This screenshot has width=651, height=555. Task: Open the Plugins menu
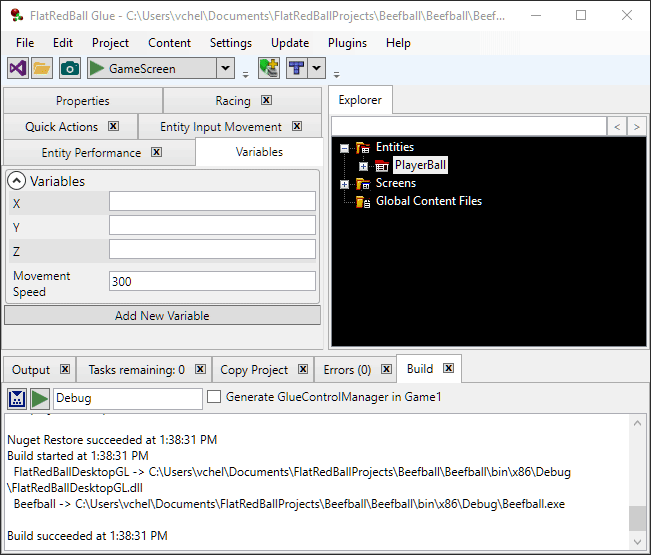pos(347,43)
